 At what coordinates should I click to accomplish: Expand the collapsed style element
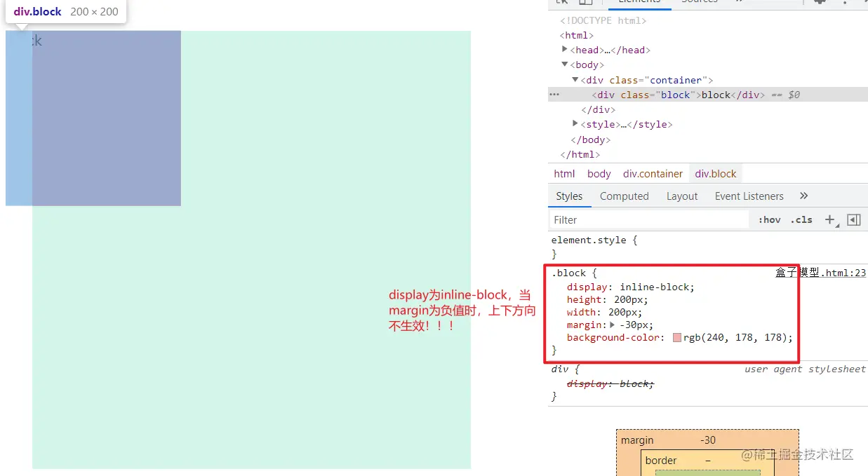[x=575, y=124]
